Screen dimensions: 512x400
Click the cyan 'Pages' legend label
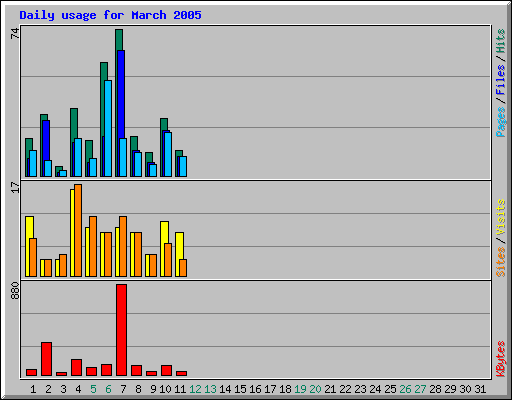coord(500,122)
